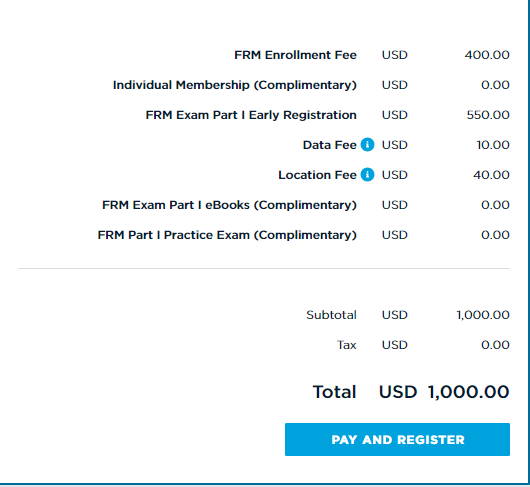This screenshot has width=530, height=487.
Task: Select FRM Exam Part I Early Registration
Action: (251, 115)
